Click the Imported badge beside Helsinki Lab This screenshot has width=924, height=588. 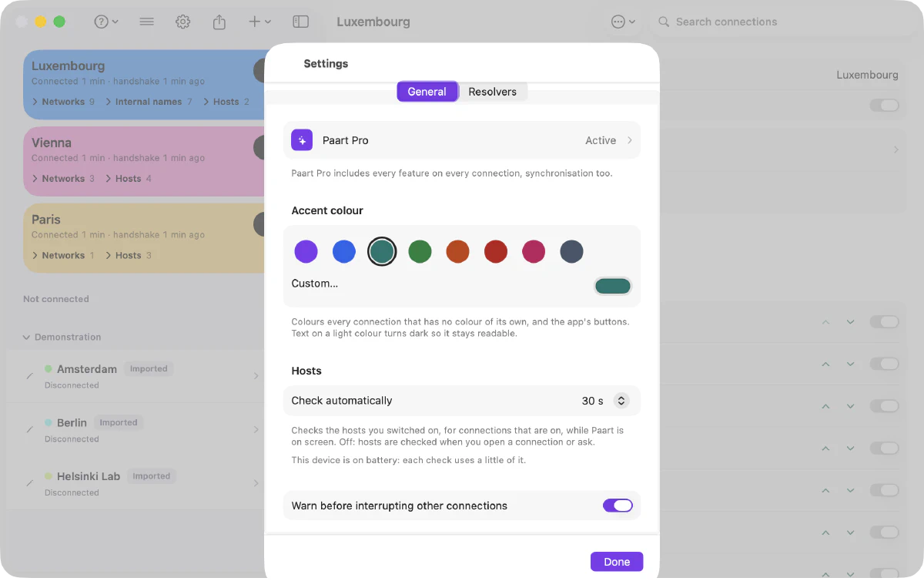151,476
